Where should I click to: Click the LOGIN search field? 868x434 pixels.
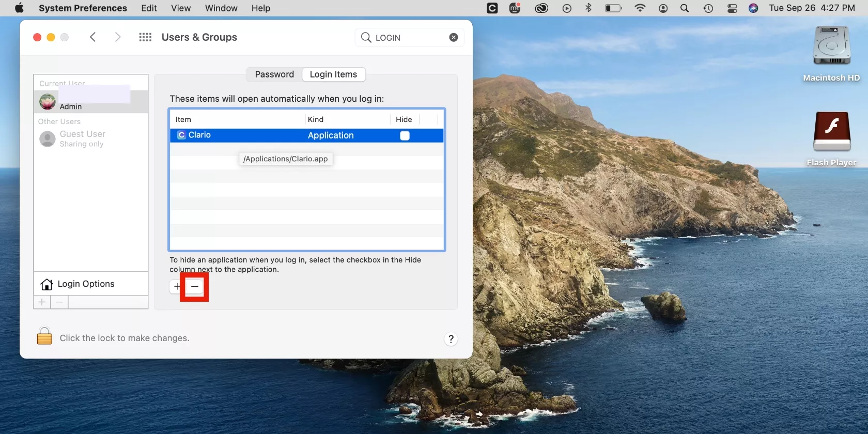pos(408,38)
